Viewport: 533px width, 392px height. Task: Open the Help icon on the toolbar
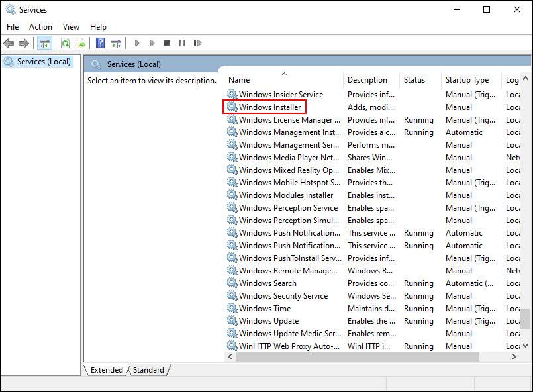[99, 43]
